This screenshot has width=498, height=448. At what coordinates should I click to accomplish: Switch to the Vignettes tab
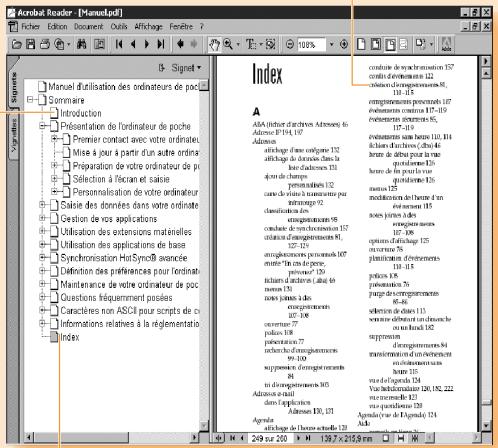point(14,134)
